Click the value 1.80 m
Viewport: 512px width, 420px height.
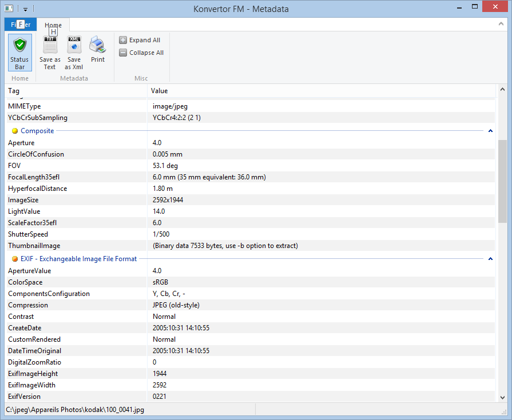click(x=162, y=189)
